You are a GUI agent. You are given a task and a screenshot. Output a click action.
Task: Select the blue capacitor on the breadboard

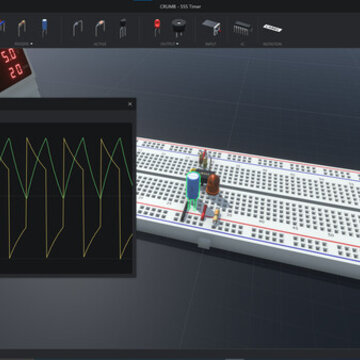(193, 187)
